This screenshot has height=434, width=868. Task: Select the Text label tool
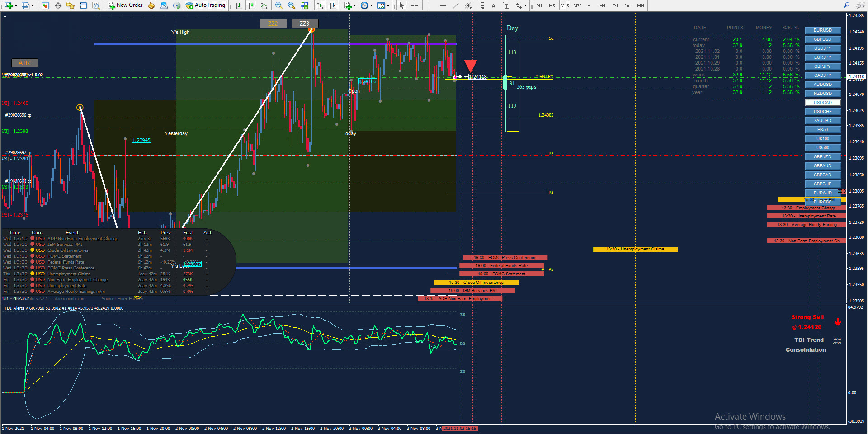(x=493, y=5)
